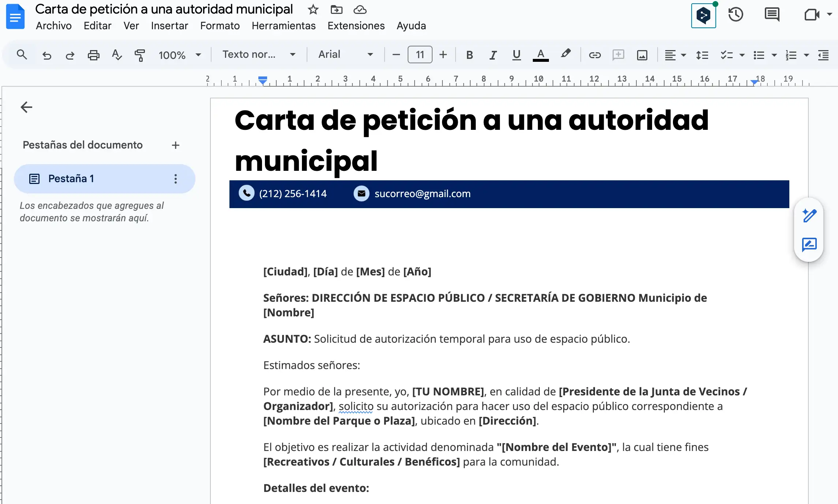The image size is (838, 504).
Task: Select Pestaña 1 in the document tabs
Action: click(x=71, y=178)
